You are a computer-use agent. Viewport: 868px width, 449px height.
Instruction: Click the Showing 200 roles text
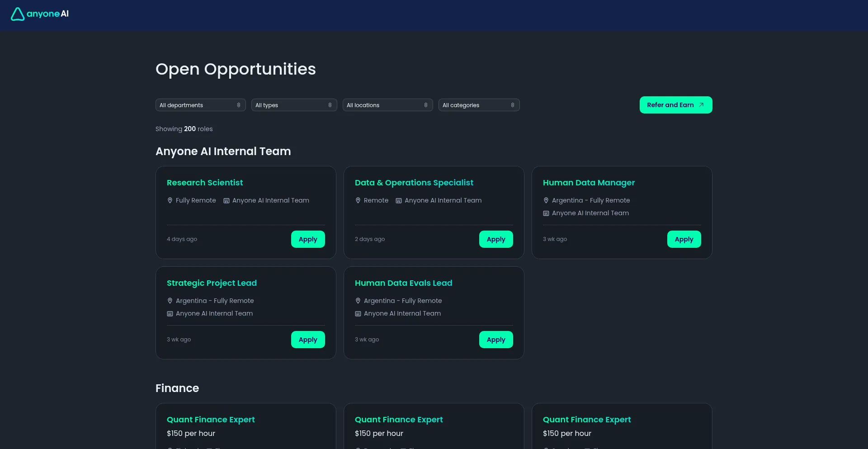pos(184,129)
